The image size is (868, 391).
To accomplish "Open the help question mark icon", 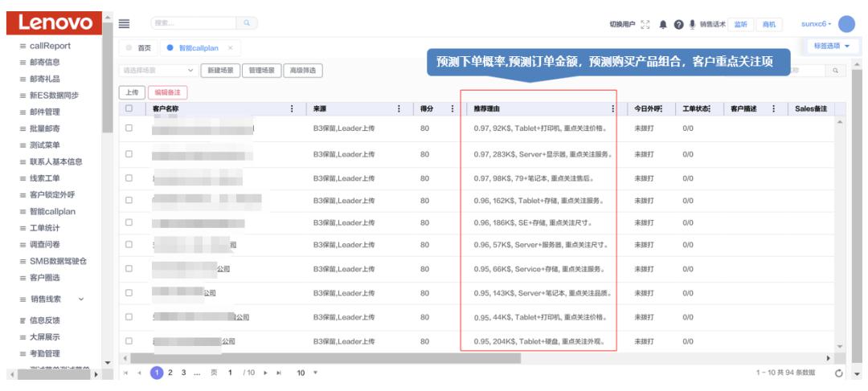I will tap(678, 24).
